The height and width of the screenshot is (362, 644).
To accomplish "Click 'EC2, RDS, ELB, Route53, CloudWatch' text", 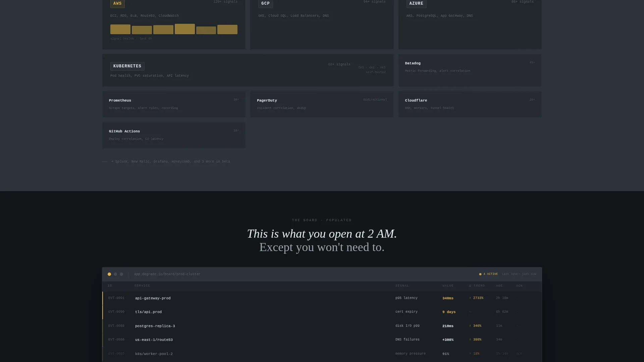I will [145, 16].
